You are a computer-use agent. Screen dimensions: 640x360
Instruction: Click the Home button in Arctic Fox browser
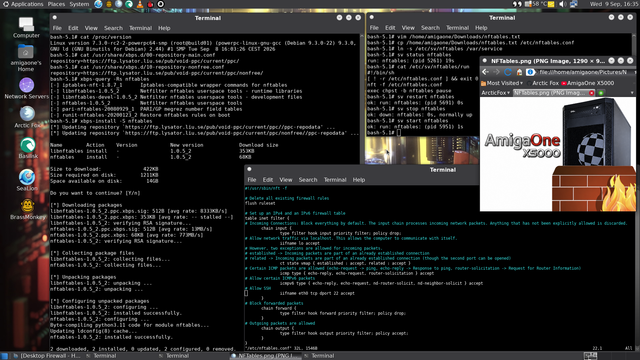[519, 72]
